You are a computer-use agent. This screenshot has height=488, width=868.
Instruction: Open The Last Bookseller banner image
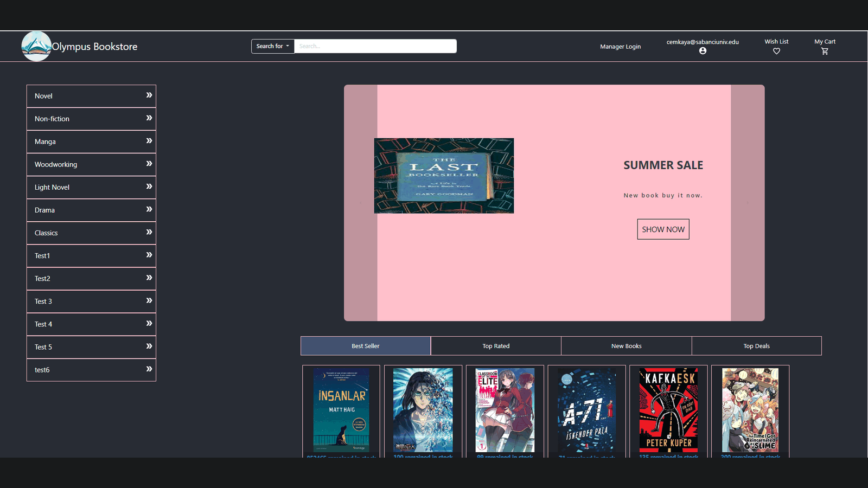point(444,176)
